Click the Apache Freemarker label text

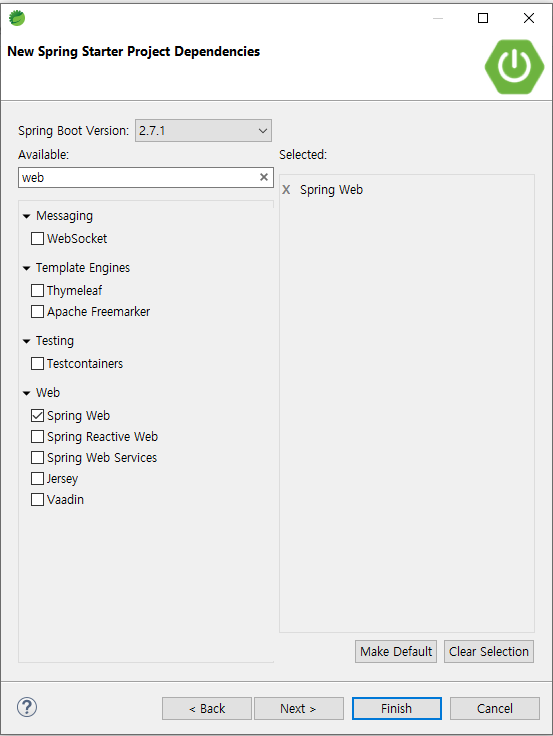(99, 312)
